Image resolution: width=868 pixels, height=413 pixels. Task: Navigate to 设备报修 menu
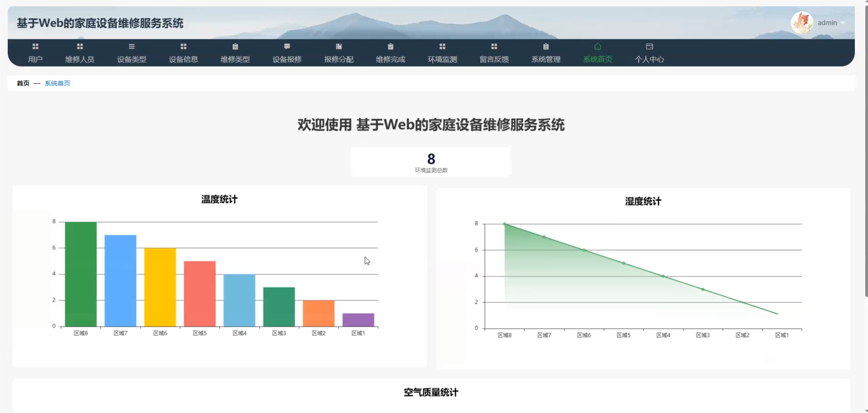coord(287,59)
